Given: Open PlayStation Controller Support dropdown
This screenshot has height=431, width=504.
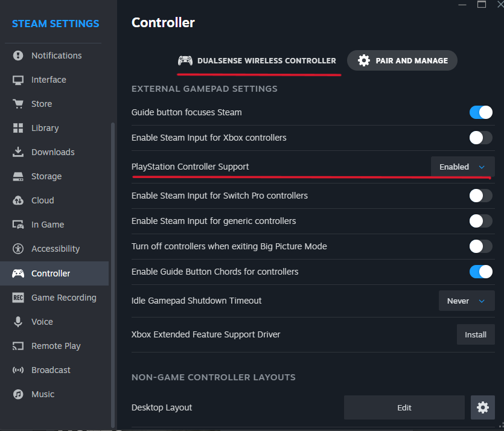Looking at the screenshot, I should click(462, 167).
